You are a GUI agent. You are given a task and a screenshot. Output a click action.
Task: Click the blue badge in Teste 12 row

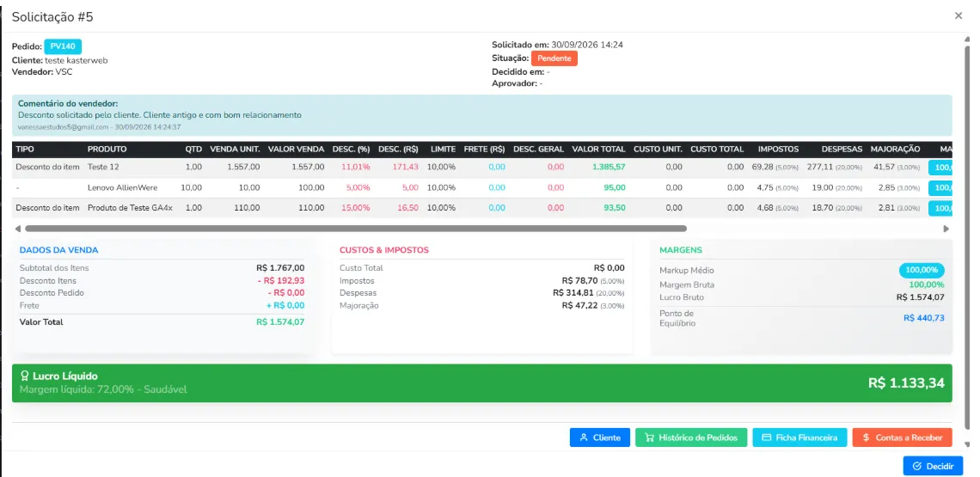pyautogui.click(x=940, y=168)
